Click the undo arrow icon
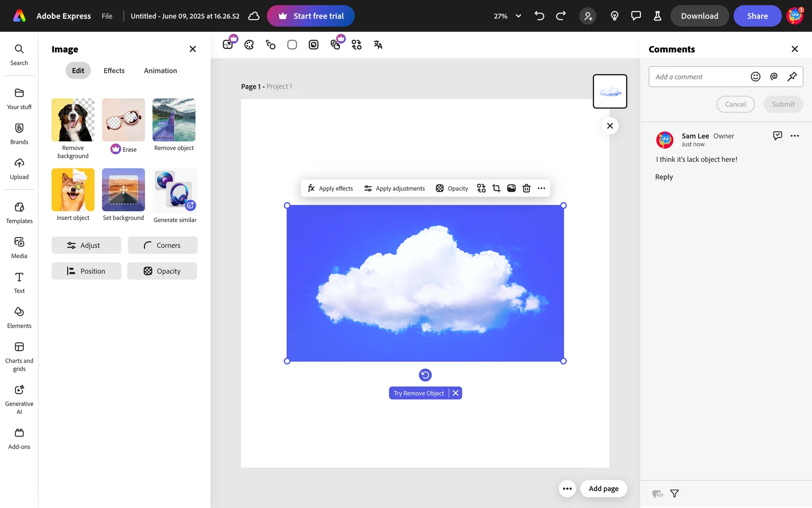 539,16
